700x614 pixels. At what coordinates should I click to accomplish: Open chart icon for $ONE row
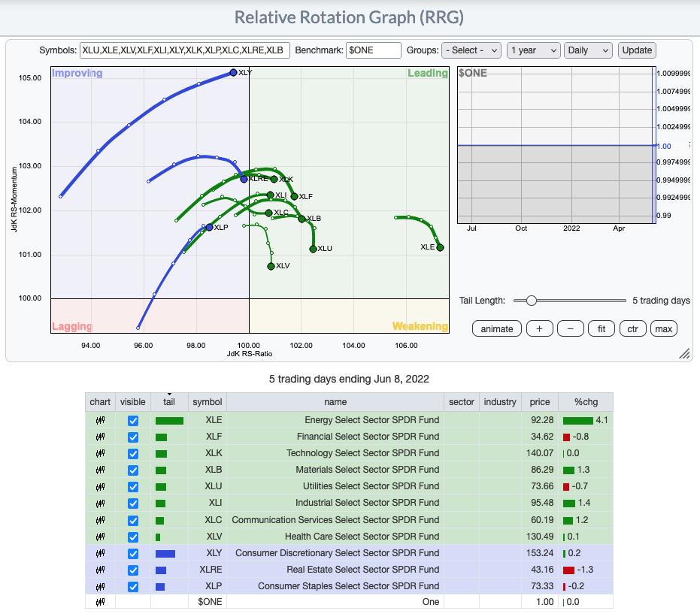100,601
